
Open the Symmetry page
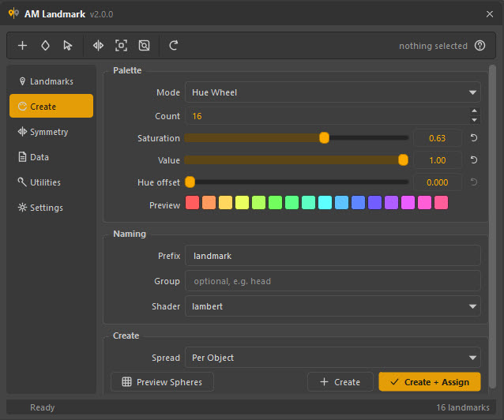(51, 132)
